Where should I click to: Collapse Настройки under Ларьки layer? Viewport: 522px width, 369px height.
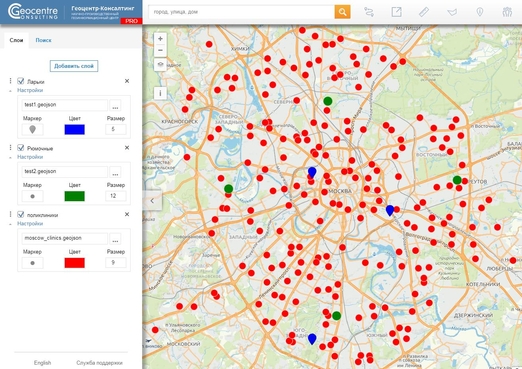point(30,90)
